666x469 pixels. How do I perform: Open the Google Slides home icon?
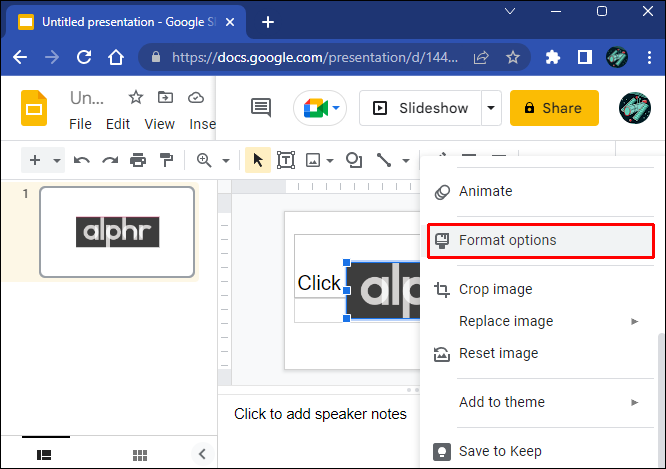pos(34,108)
